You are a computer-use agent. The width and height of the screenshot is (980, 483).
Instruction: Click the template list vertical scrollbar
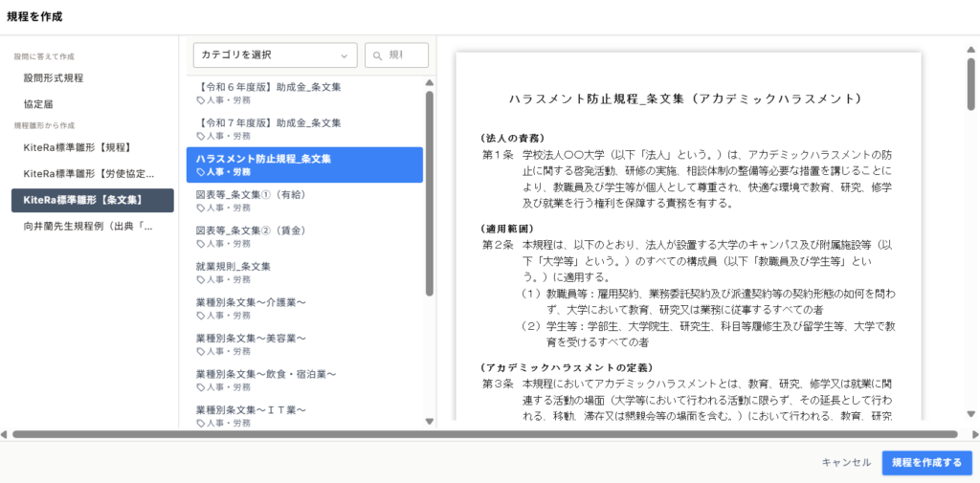(430, 191)
